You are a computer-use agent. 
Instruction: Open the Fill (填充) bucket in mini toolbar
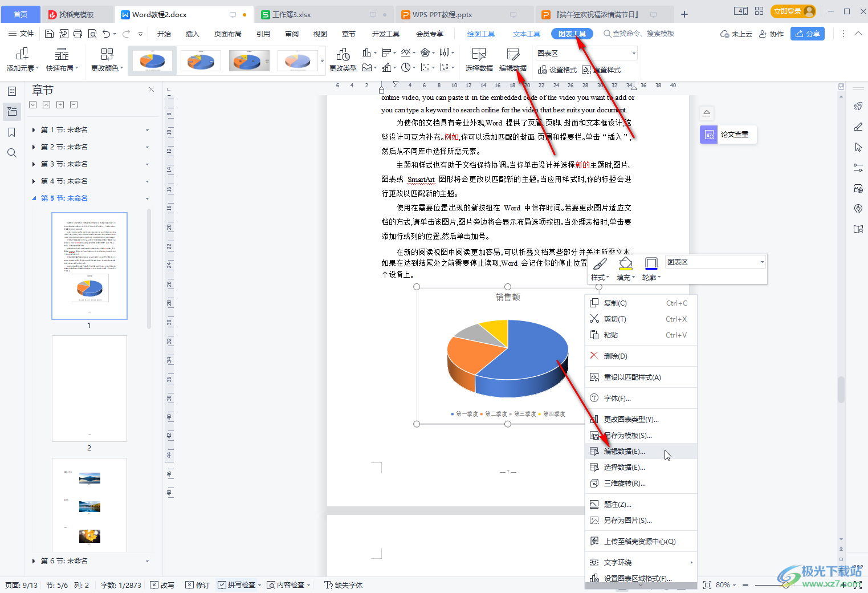click(x=626, y=269)
